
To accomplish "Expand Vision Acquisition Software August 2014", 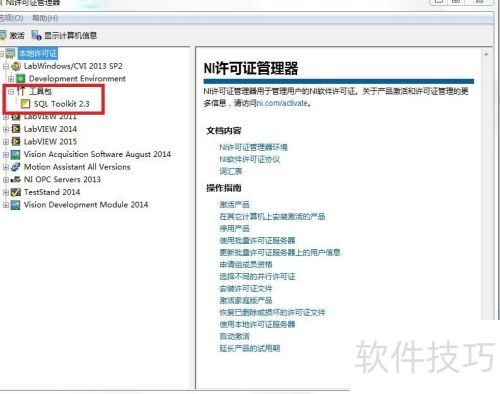I will pos(6,155).
